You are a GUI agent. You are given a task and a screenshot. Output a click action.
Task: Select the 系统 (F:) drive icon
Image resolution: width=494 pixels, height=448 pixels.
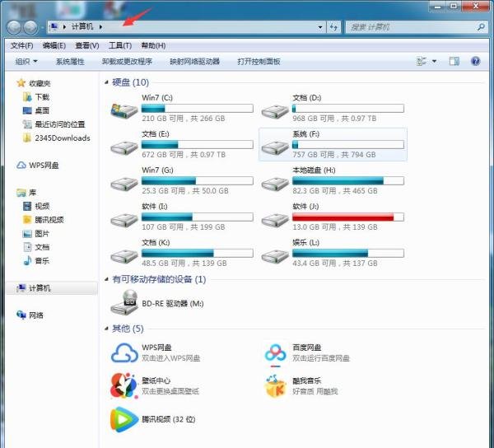(275, 147)
